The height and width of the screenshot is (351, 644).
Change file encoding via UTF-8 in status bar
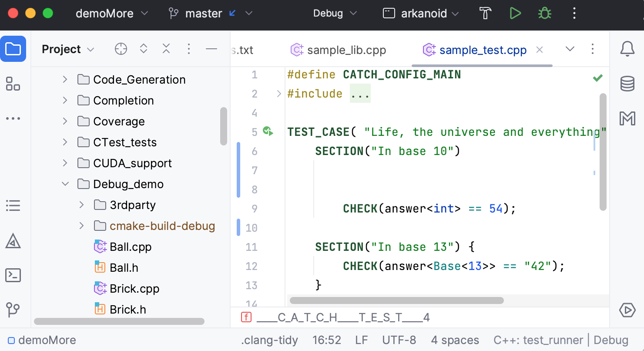(x=399, y=340)
